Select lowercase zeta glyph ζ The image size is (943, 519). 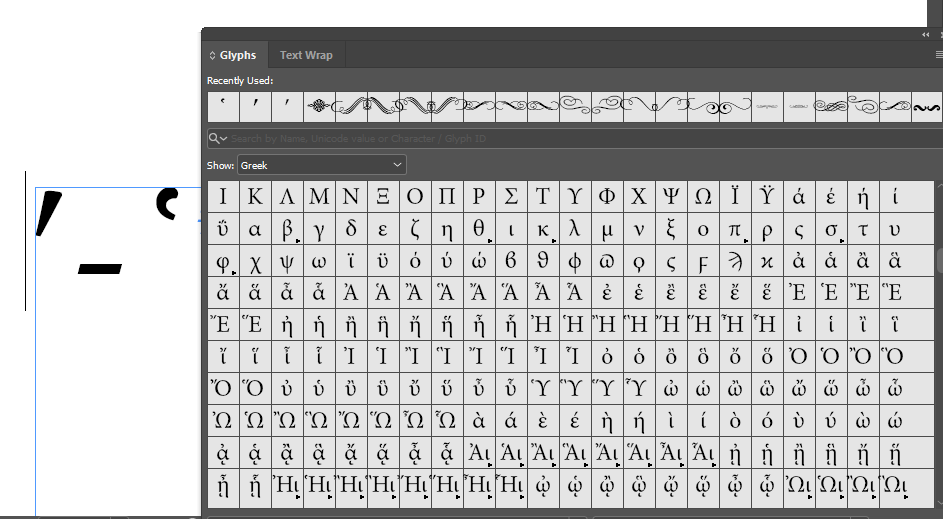tap(415, 229)
